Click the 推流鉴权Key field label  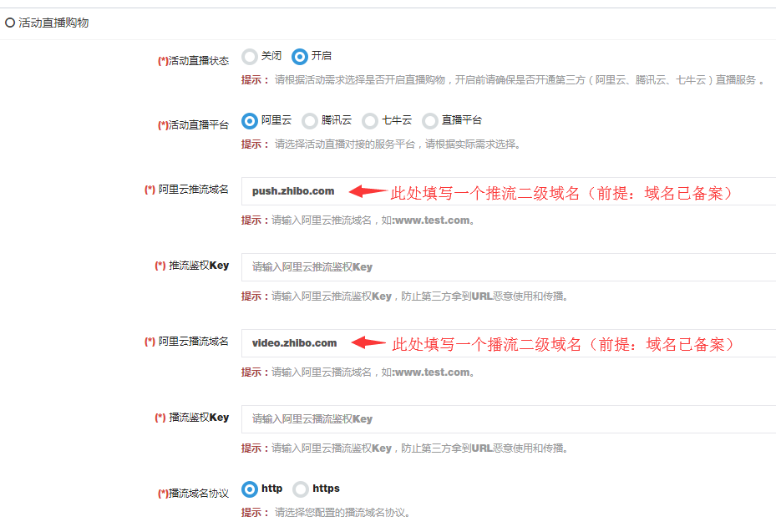pyautogui.click(x=192, y=266)
